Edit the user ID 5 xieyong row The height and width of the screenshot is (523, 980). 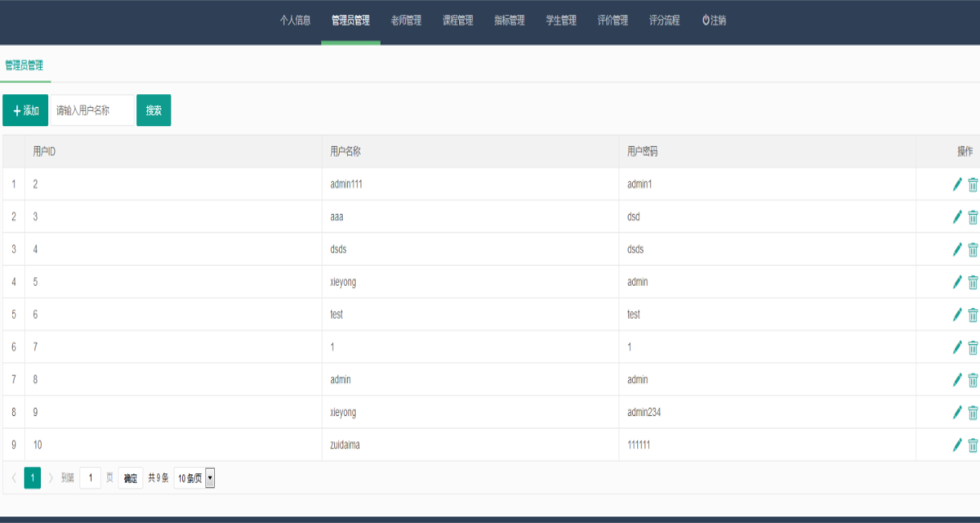click(957, 282)
